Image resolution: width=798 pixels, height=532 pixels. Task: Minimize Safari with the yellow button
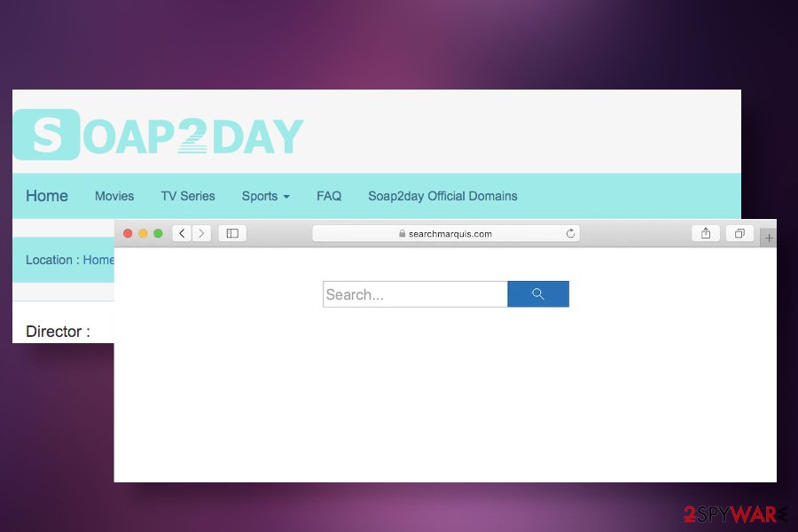pyautogui.click(x=143, y=233)
